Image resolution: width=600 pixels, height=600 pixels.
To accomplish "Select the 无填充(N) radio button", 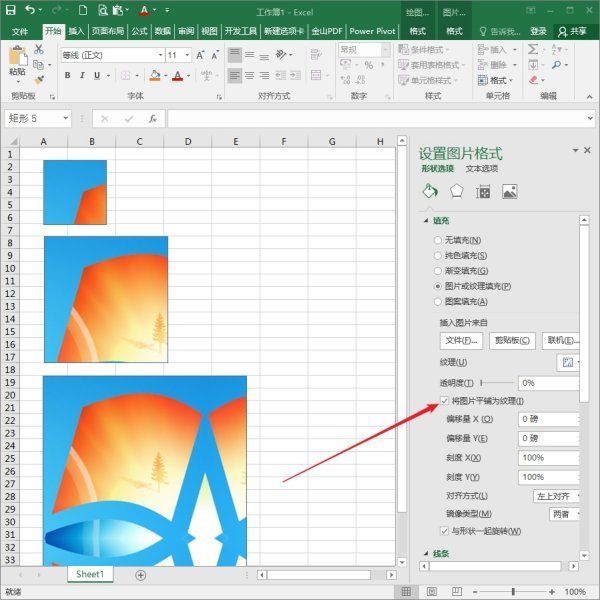I will coord(438,240).
